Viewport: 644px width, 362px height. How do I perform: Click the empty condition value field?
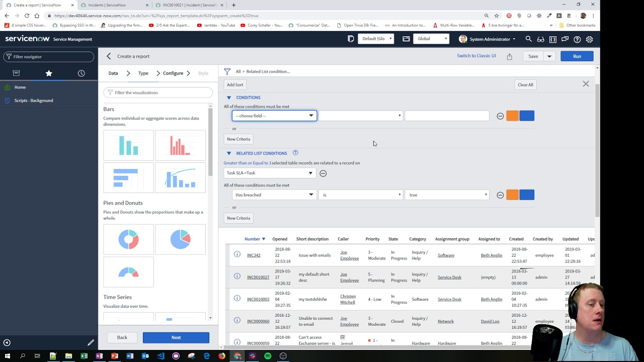[447, 116]
